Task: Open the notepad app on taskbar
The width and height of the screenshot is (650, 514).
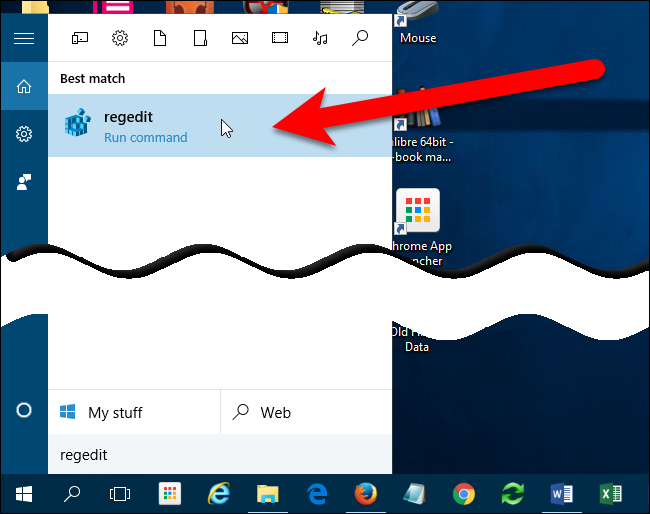Action: 415,494
